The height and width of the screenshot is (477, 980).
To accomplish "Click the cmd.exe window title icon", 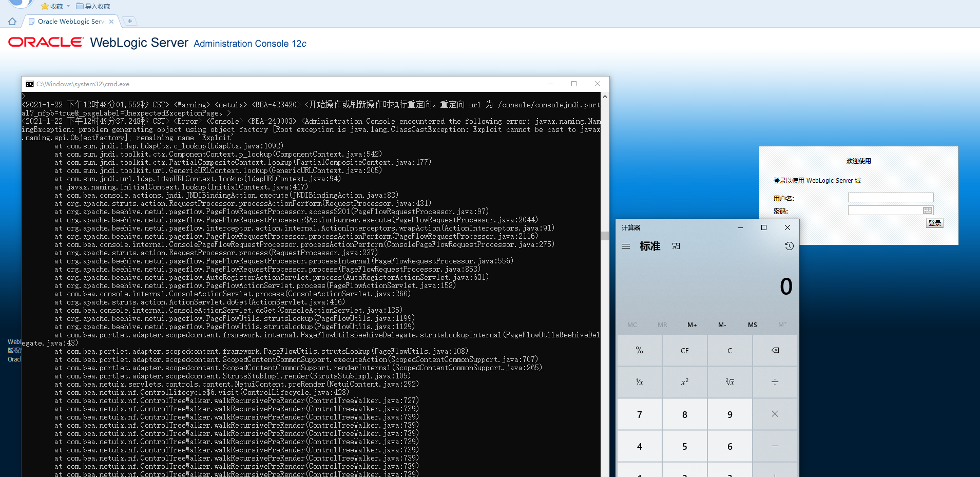I will click(30, 84).
